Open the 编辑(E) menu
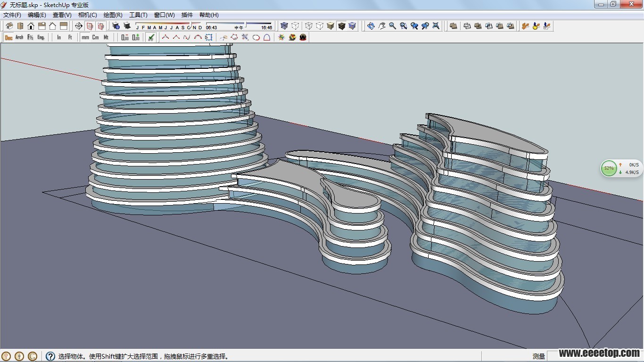The width and height of the screenshot is (644, 362). [x=37, y=15]
